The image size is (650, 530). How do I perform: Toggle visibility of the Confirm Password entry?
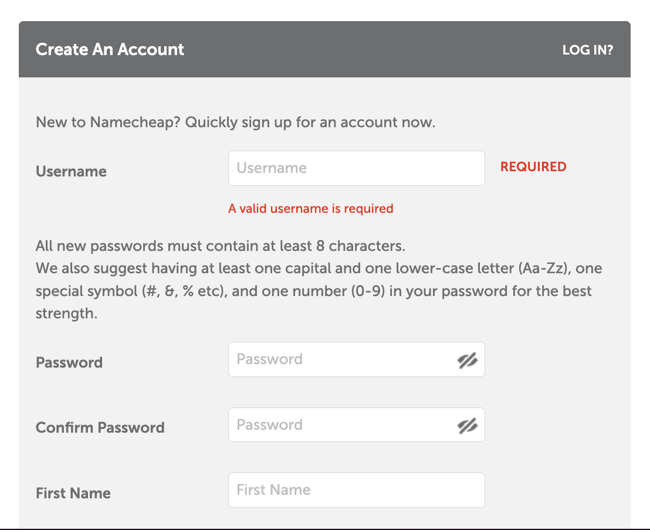[x=467, y=425]
